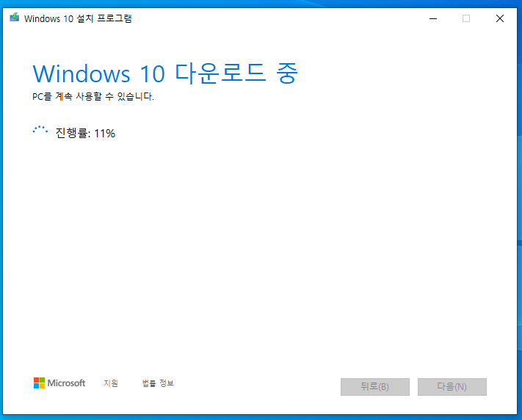Click the spinning progress indicator dots
Viewport: 522px width, 420px height.
40,130
